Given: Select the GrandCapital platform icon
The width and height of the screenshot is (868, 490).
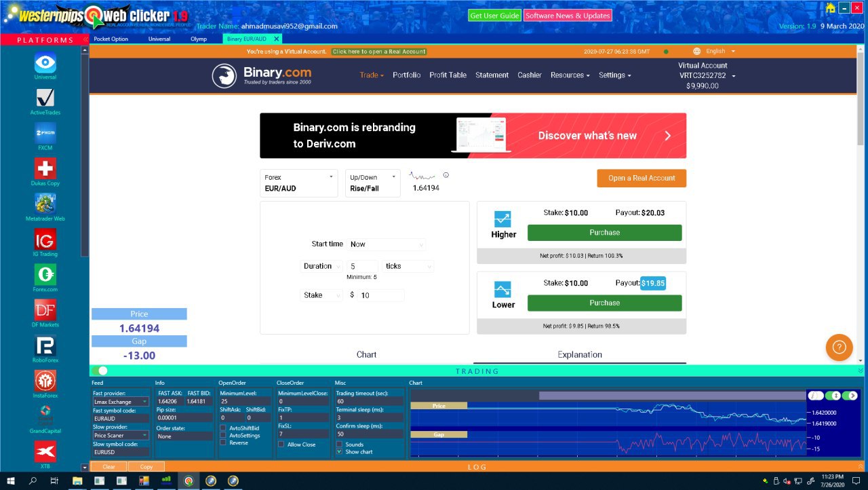Looking at the screenshot, I should [x=45, y=415].
